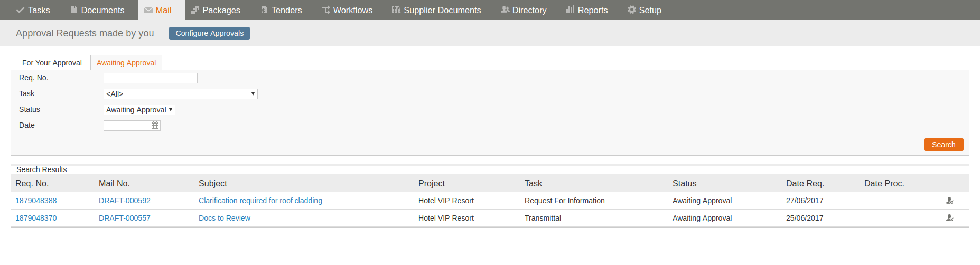This screenshot has height=265, width=980.
Task: Open the Workflows menu
Action: click(347, 10)
